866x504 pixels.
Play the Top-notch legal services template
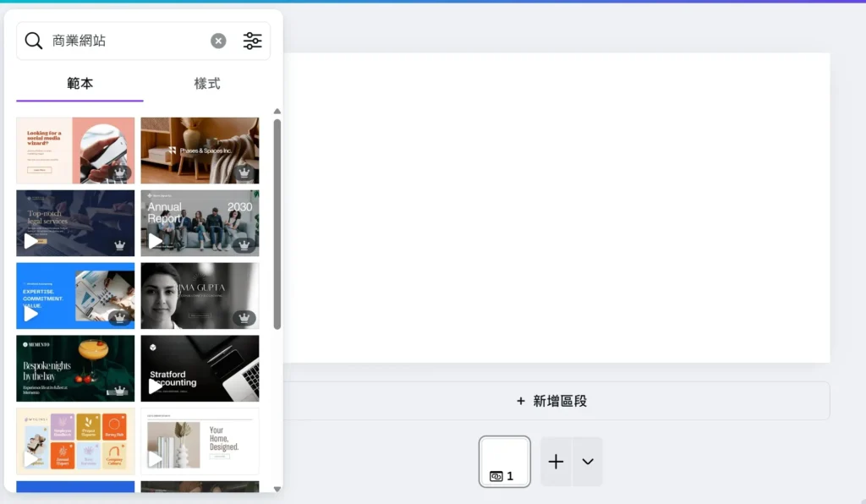(31, 242)
